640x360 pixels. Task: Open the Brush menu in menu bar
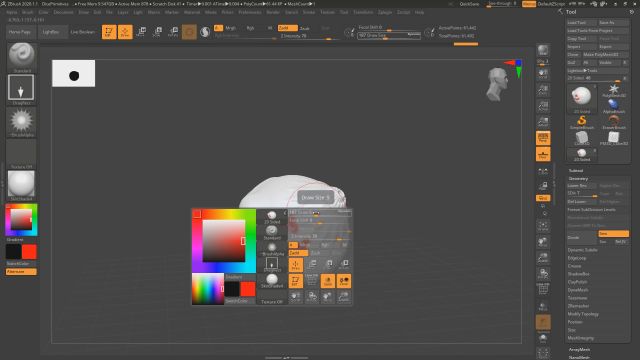(28, 12)
